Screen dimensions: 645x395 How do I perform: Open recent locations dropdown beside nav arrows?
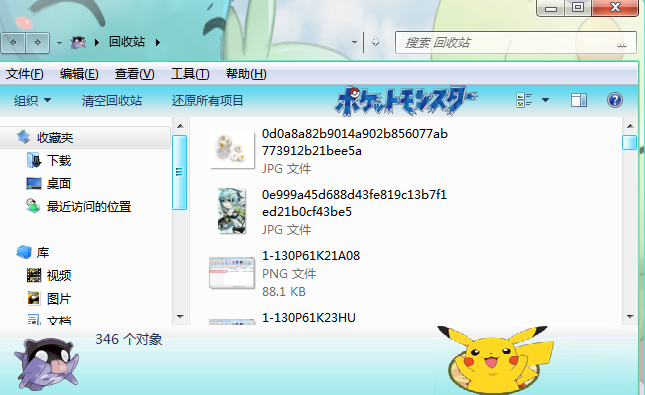(x=59, y=43)
